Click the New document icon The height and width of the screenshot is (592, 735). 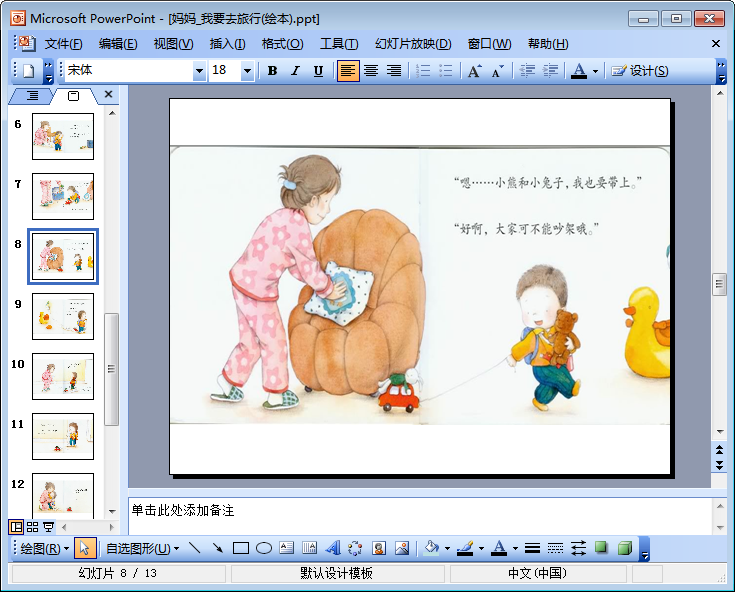tap(29, 71)
